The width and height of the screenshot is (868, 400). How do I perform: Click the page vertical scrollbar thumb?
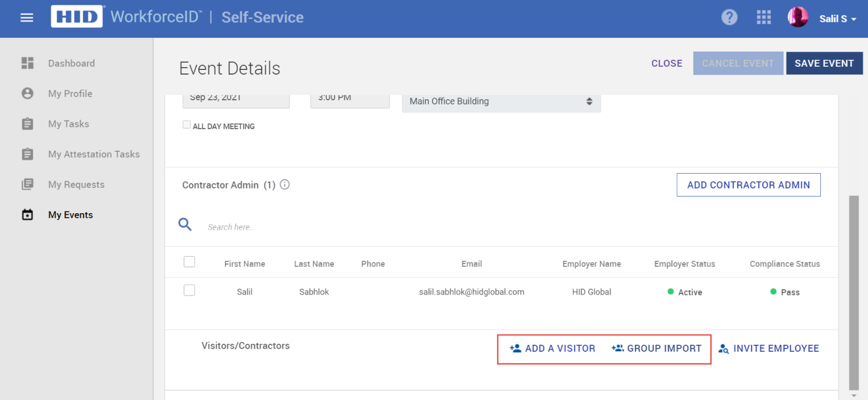854,293
